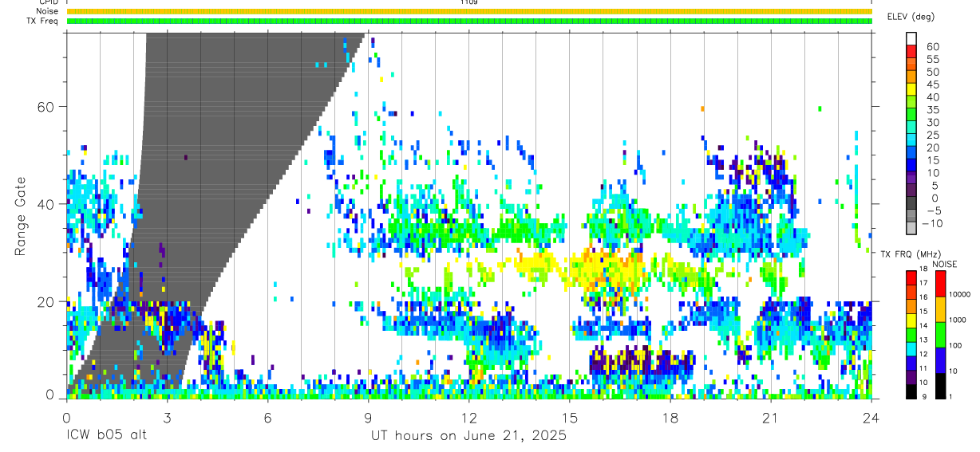This screenshot has width=980, height=452.
Task: Click the "35" label in the ELEV legend
Action: pos(933,110)
